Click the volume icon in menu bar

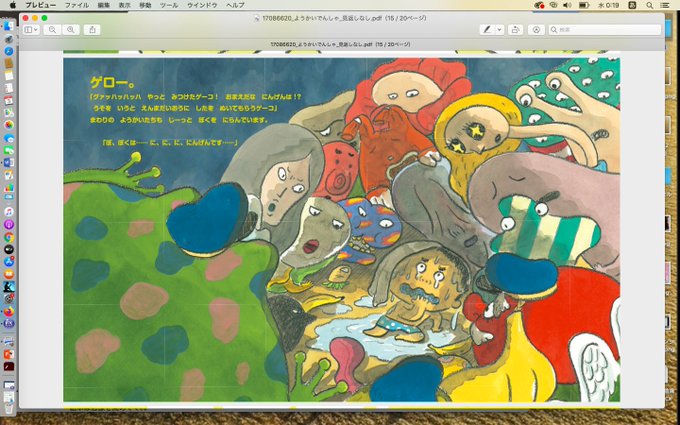pyautogui.click(x=567, y=5)
